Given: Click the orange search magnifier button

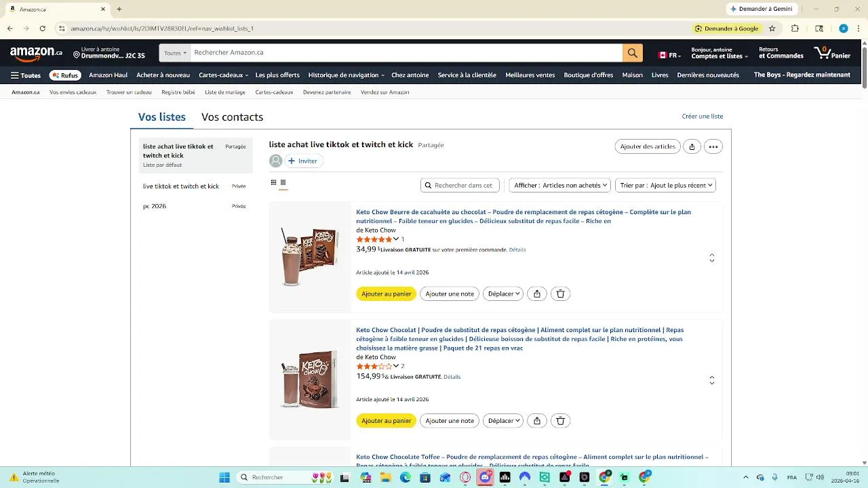Looking at the screenshot, I should click(632, 53).
